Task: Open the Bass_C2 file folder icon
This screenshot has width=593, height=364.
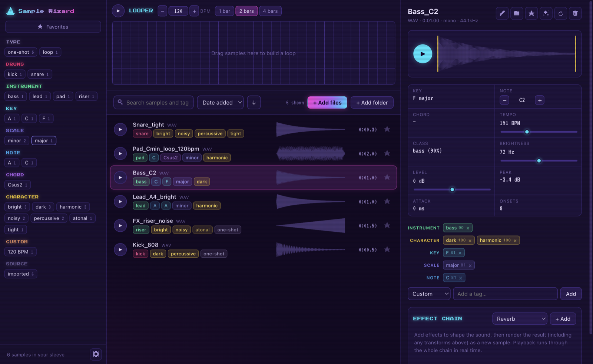Action: pyautogui.click(x=517, y=13)
